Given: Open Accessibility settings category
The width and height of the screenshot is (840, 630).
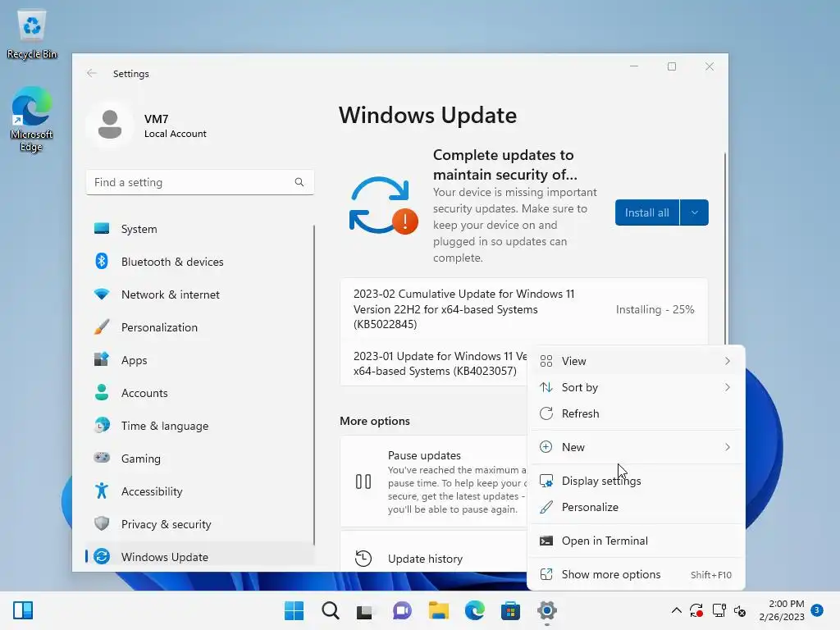Looking at the screenshot, I should pyautogui.click(x=199, y=491).
